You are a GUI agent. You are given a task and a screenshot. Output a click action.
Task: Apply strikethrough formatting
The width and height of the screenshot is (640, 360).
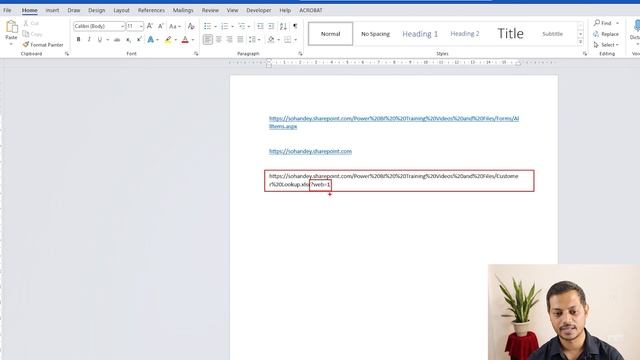(x=117, y=40)
